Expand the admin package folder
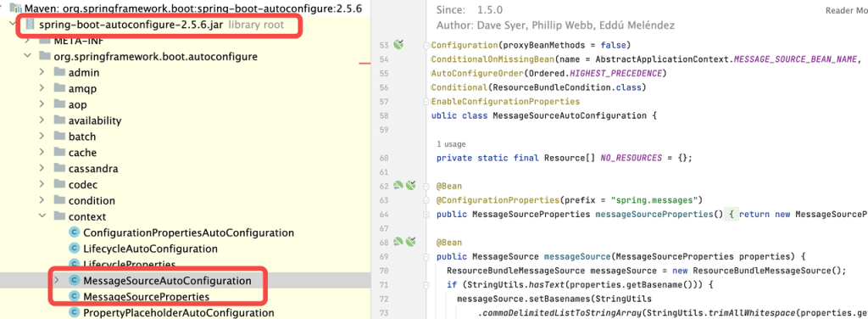 coord(42,73)
